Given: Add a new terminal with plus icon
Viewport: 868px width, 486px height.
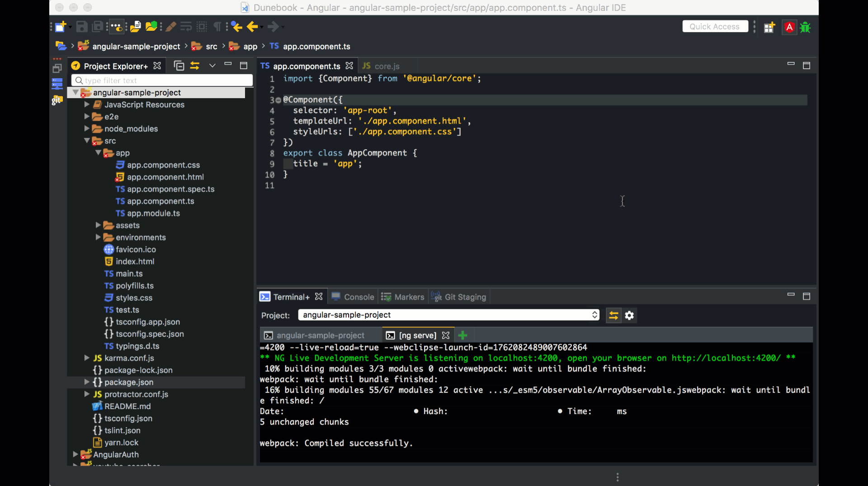Looking at the screenshot, I should 462,335.
